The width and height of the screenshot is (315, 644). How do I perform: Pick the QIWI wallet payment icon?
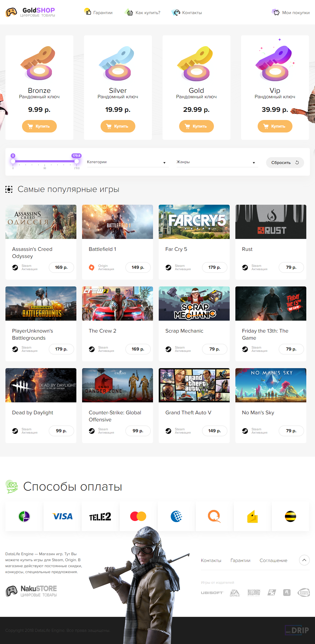click(x=214, y=516)
